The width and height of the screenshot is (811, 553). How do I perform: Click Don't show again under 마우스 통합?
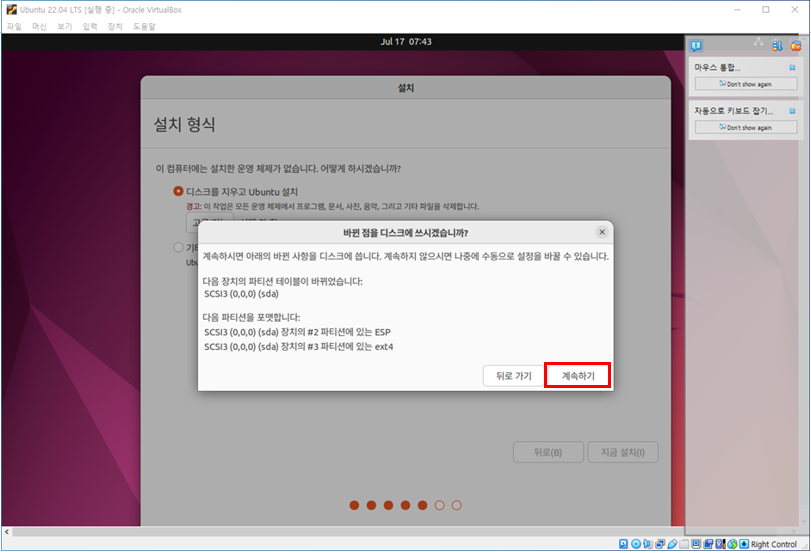745,84
